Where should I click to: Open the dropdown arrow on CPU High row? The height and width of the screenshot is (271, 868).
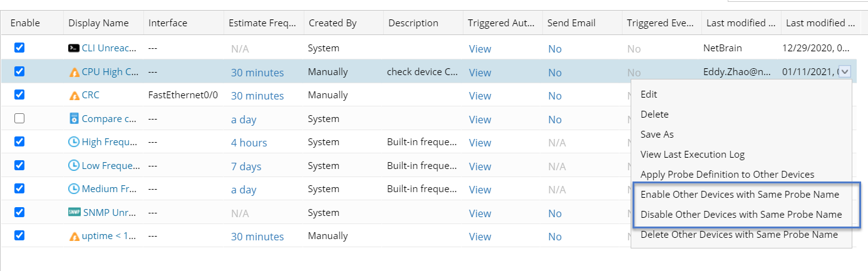[845, 71]
